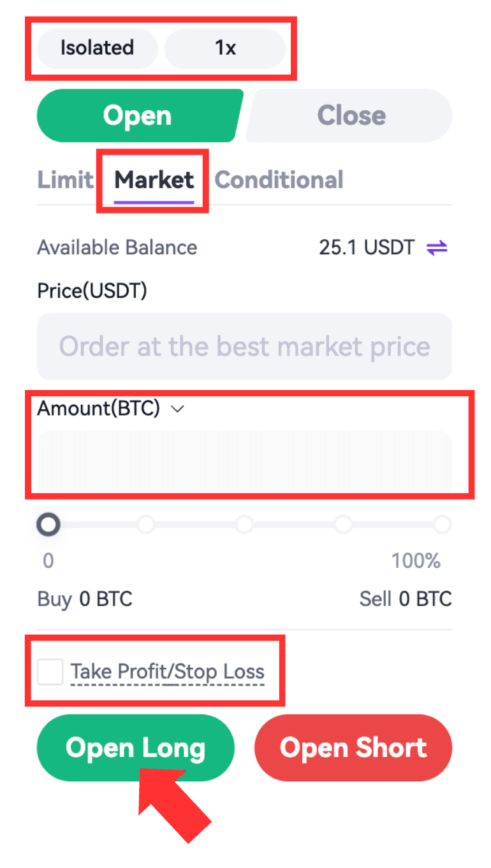
Task: Set amount slider to 100% marker
Action: [x=442, y=525]
